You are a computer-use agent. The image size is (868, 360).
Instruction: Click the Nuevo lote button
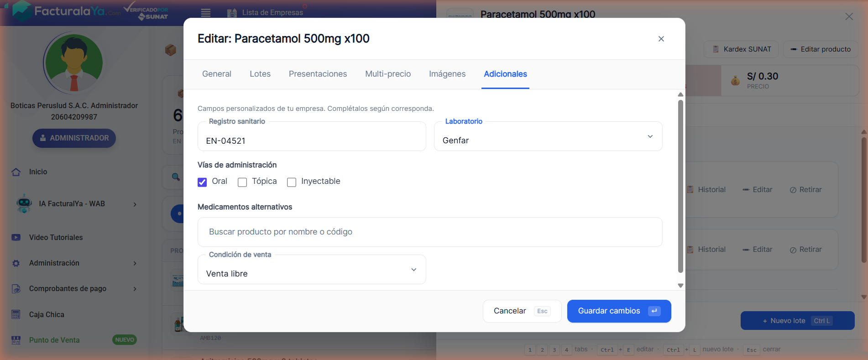point(797,321)
